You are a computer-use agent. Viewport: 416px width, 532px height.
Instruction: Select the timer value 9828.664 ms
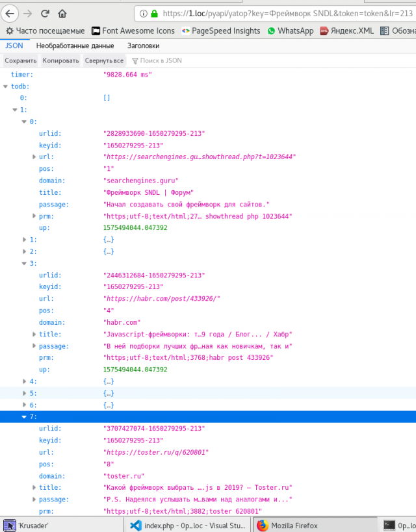(127, 75)
